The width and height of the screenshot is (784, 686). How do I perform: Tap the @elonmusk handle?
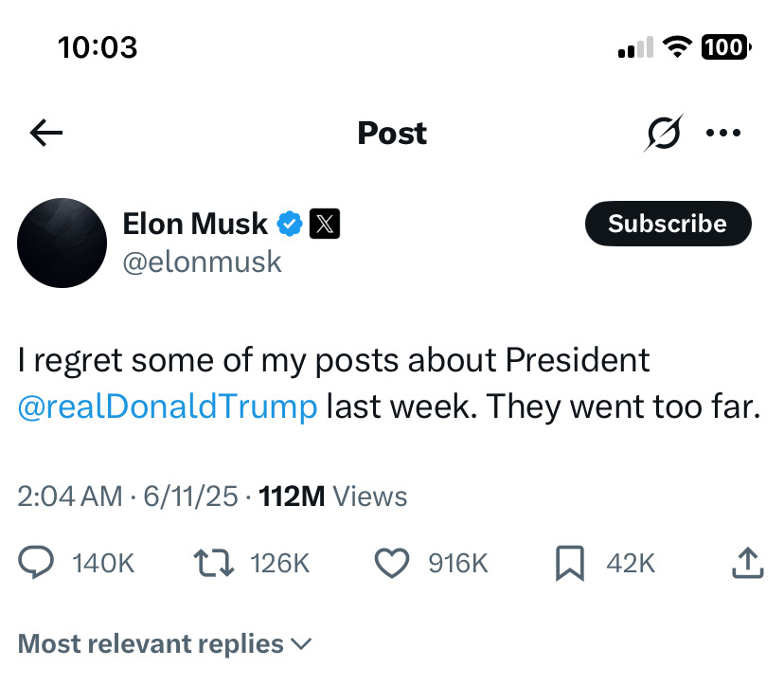pos(202,262)
